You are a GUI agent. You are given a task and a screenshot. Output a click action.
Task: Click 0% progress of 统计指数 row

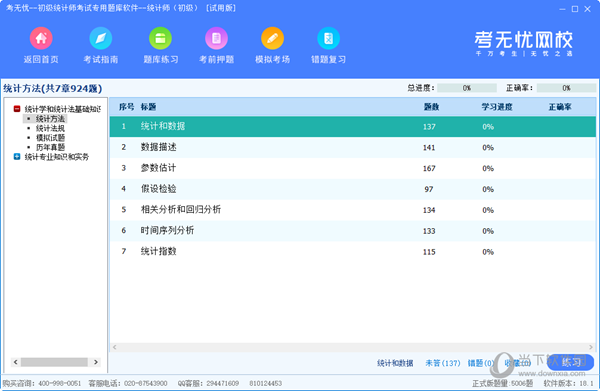488,252
